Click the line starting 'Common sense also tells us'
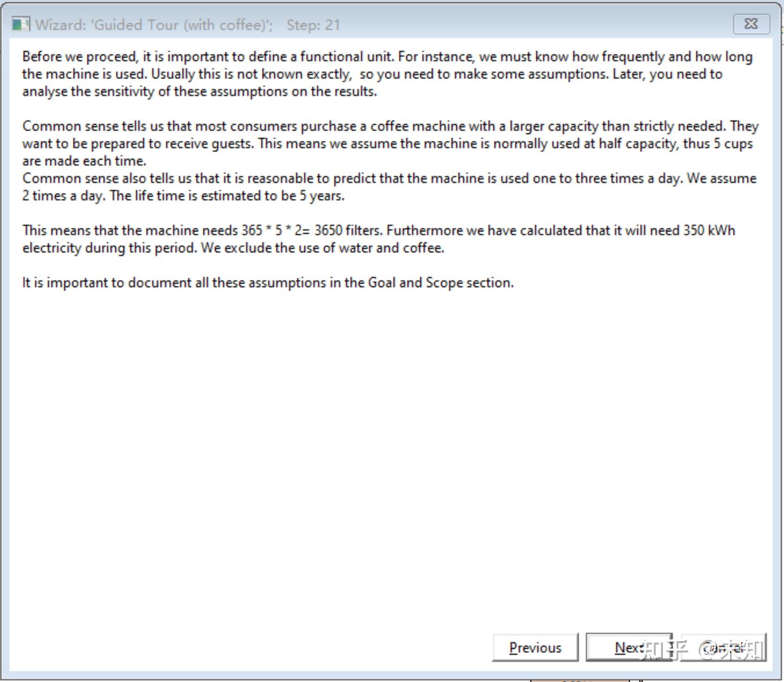 (x=389, y=178)
